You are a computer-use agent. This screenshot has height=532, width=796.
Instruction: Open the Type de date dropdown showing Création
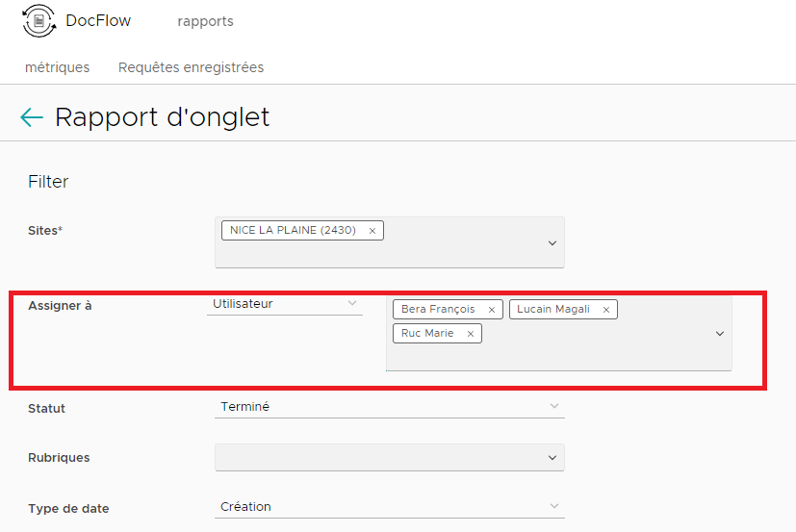click(390, 507)
